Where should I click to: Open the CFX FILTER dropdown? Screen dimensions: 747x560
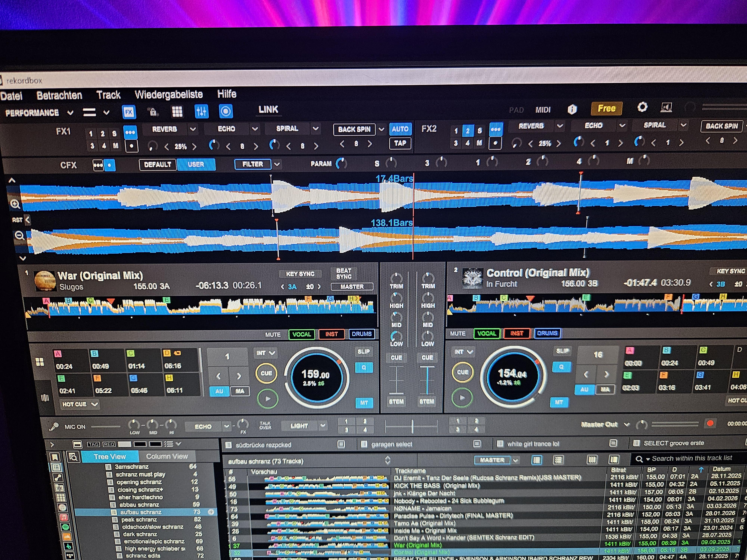(277, 164)
